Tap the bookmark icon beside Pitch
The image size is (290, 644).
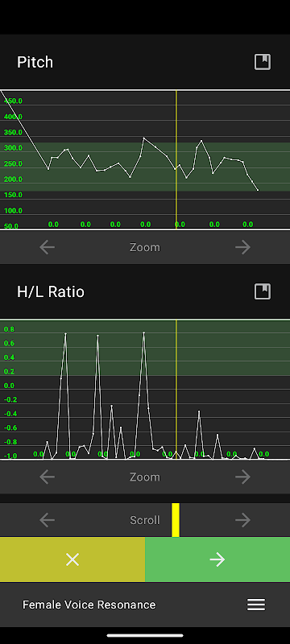coord(263,62)
